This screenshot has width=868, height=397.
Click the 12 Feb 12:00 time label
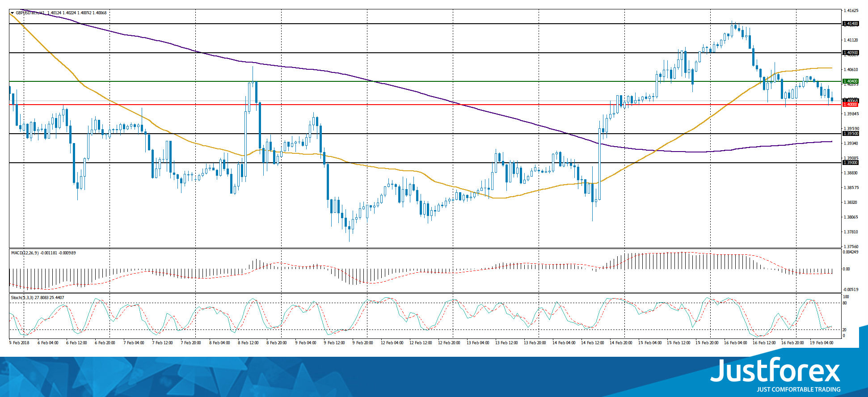pyautogui.click(x=421, y=343)
